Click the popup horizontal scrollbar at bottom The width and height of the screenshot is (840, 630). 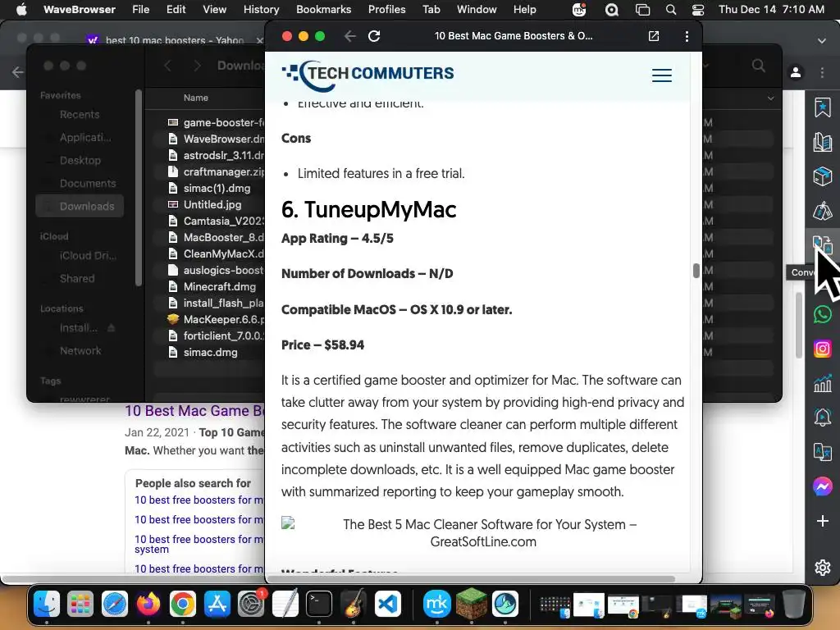472,579
